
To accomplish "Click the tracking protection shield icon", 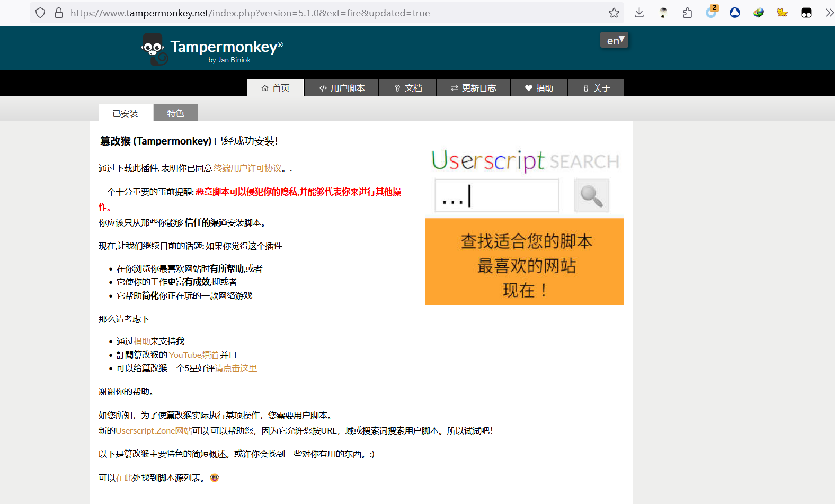I will [40, 13].
